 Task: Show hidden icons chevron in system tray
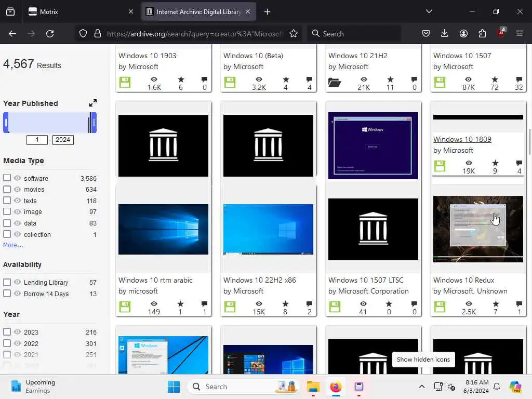click(x=421, y=387)
